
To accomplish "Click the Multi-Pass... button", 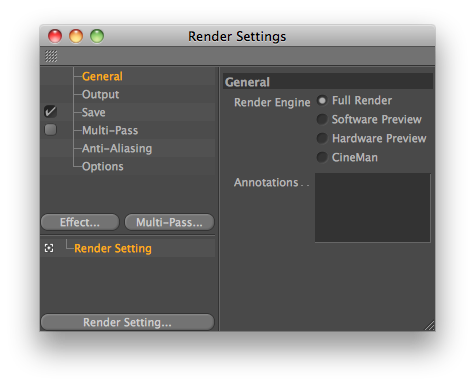I will [169, 222].
